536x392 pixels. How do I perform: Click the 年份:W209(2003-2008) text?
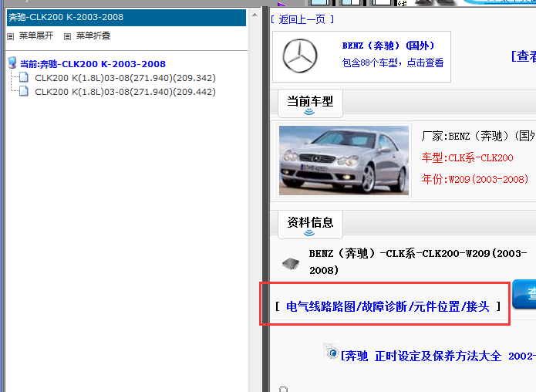pos(475,179)
